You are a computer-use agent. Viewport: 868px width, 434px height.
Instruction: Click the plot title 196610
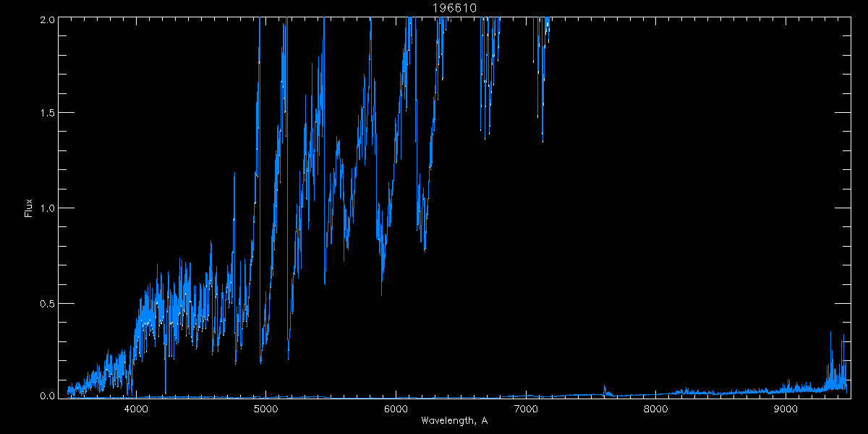point(455,8)
